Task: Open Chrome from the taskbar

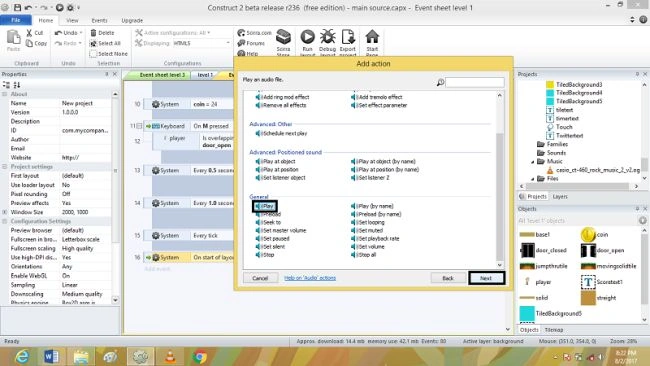Action: 199,356
